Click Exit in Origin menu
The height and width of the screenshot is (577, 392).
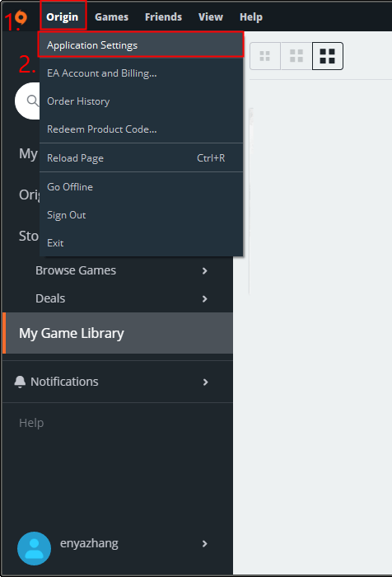(x=141, y=243)
